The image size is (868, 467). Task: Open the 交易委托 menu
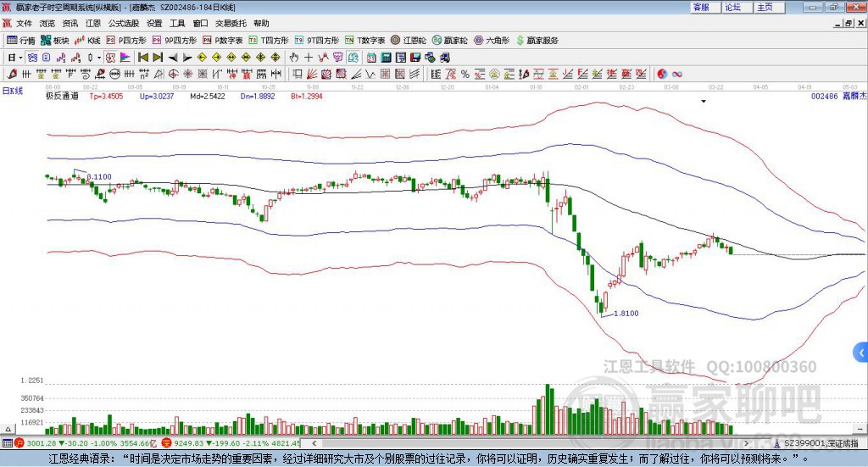pos(231,23)
